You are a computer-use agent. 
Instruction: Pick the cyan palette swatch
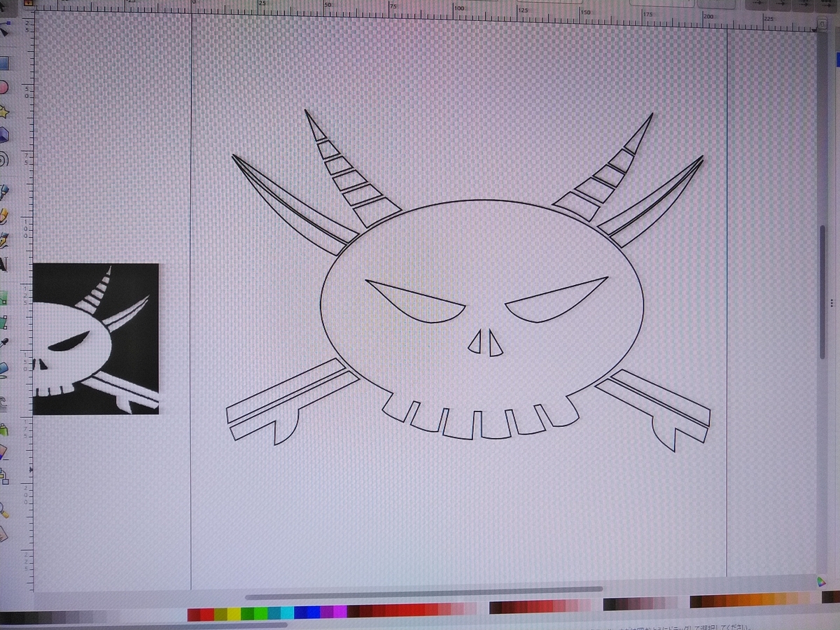287,613
